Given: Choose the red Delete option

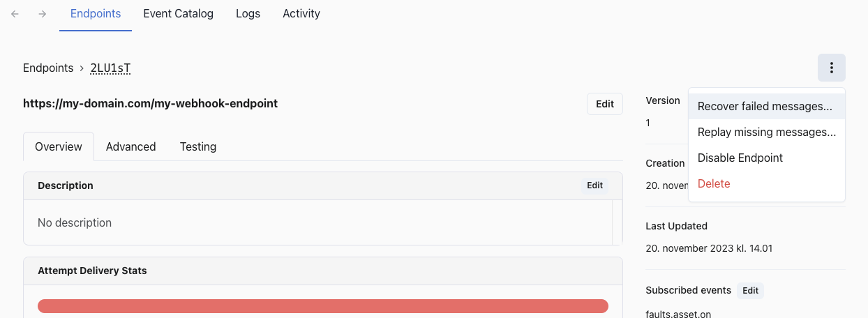Looking at the screenshot, I should coord(714,184).
